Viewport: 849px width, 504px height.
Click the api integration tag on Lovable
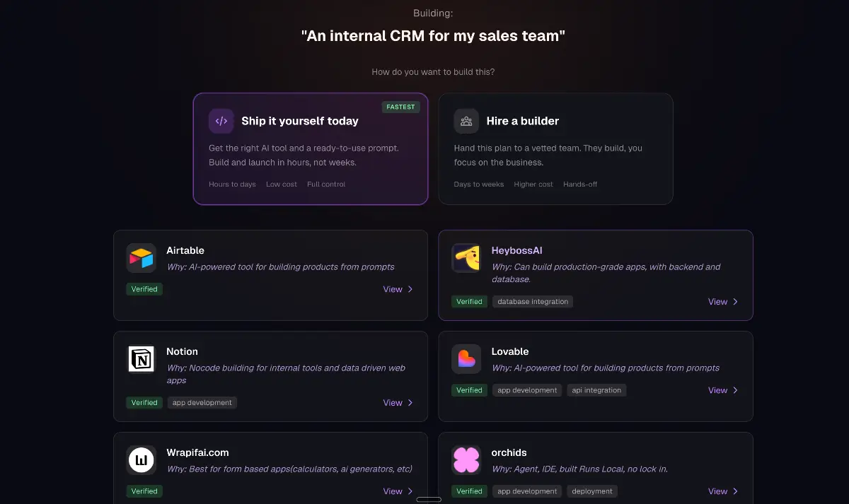tap(596, 390)
